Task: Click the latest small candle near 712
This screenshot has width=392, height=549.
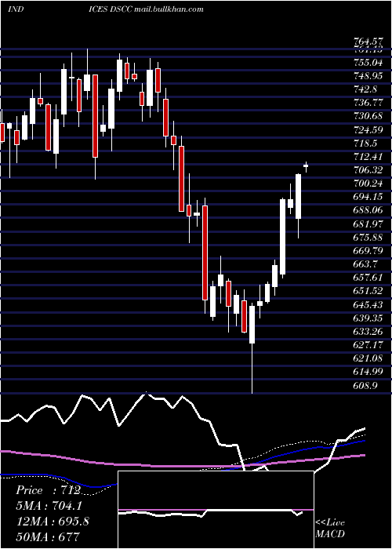Action: coord(306,166)
